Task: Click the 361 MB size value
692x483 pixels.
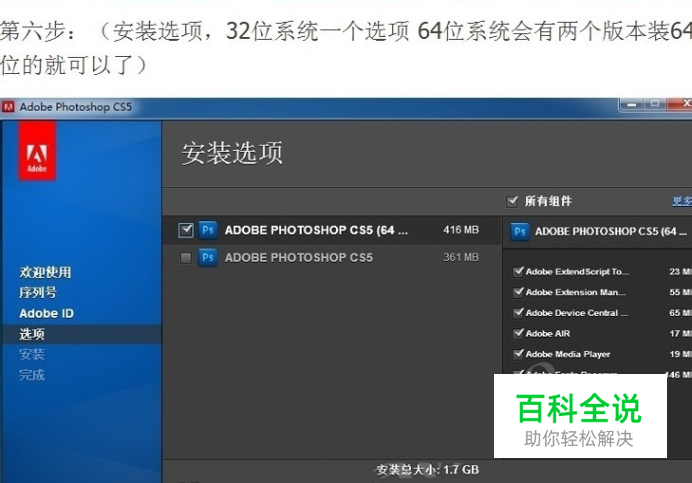Action: click(461, 257)
